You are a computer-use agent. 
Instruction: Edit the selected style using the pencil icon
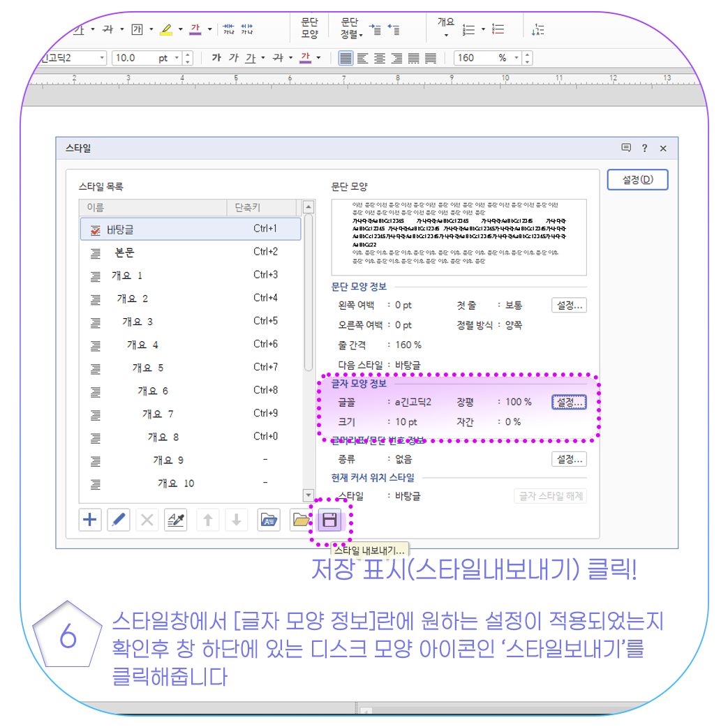118,520
